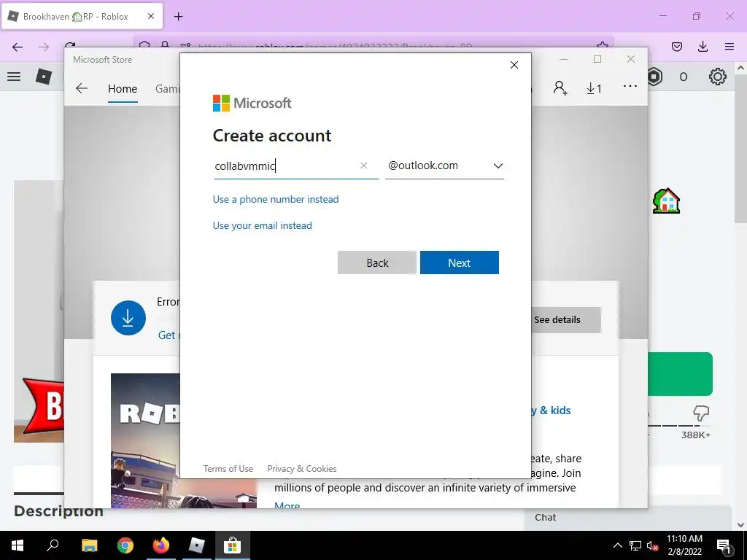
Task: Open Windows Start menu
Action: [18, 545]
